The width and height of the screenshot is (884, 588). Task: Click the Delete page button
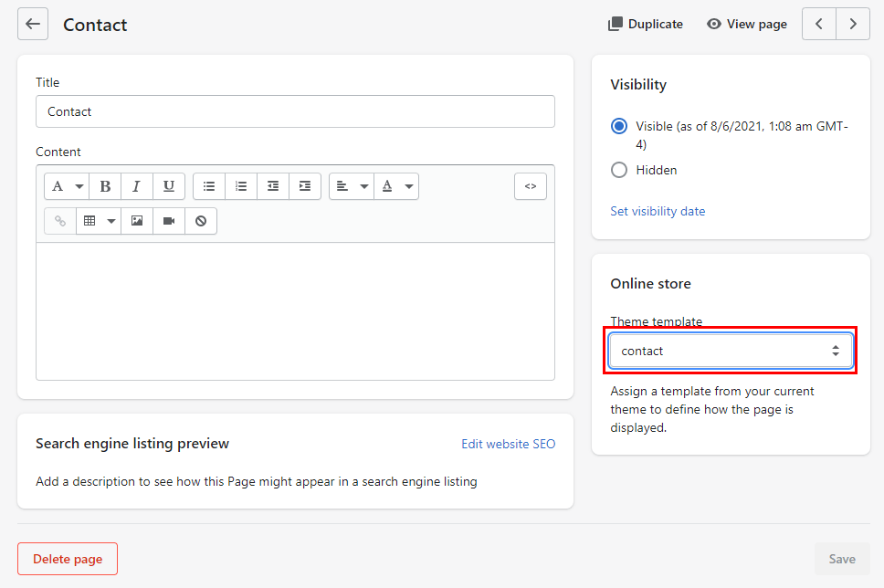click(68, 559)
